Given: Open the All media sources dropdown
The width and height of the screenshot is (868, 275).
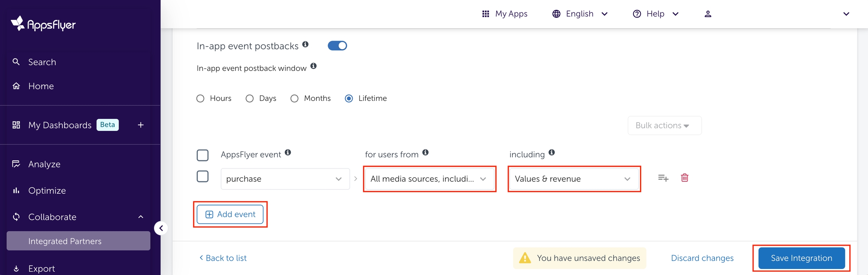Looking at the screenshot, I should pyautogui.click(x=429, y=179).
